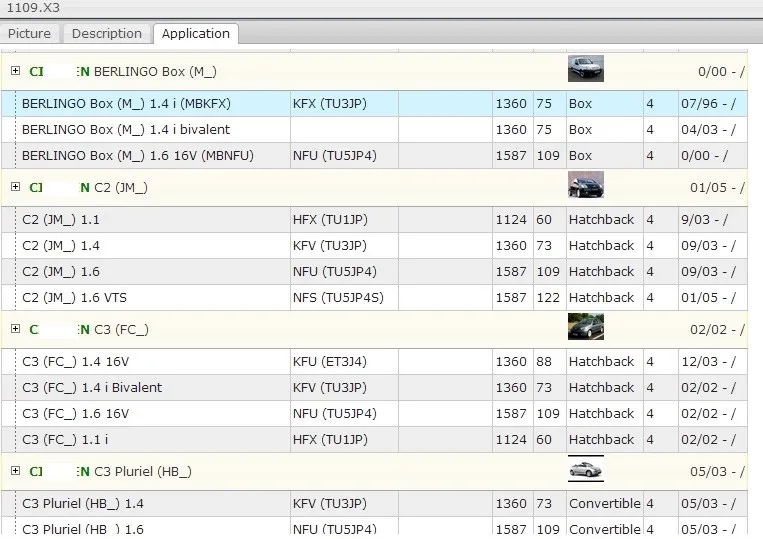Switch to the Picture tab

[x=29, y=34]
